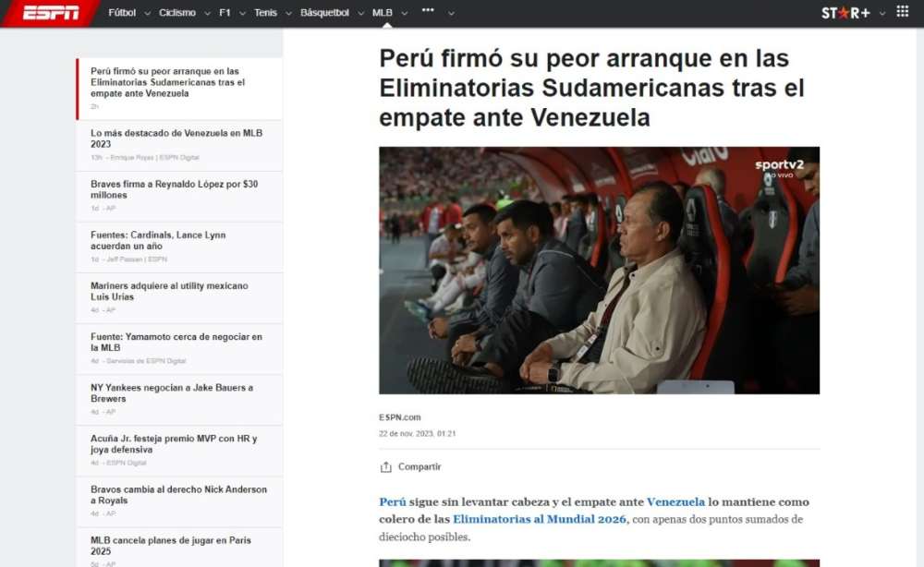Click the article's bench photo
The image size is (924, 567).
coord(599,271)
